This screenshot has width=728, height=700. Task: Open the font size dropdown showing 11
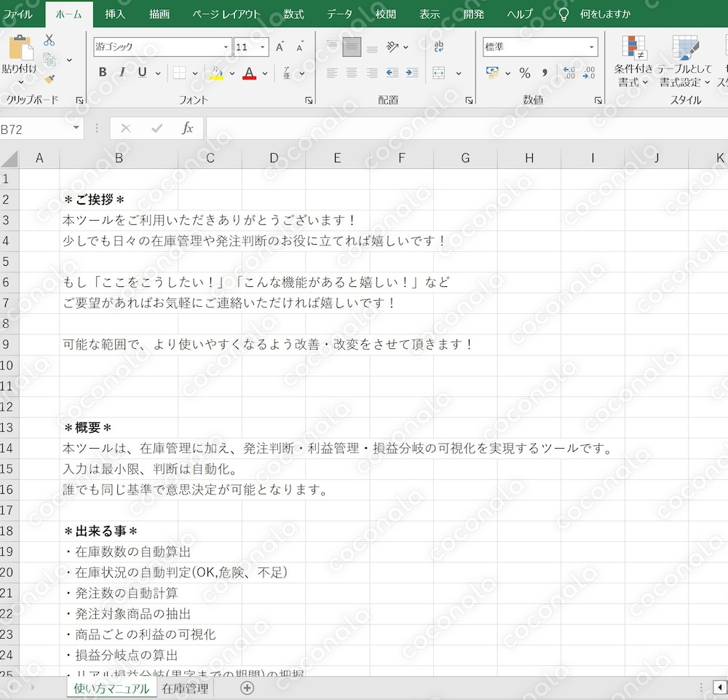coord(262,47)
